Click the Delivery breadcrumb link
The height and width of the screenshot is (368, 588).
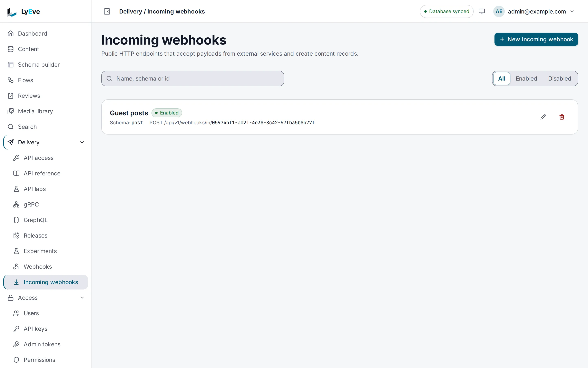click(x=130, y=11)
